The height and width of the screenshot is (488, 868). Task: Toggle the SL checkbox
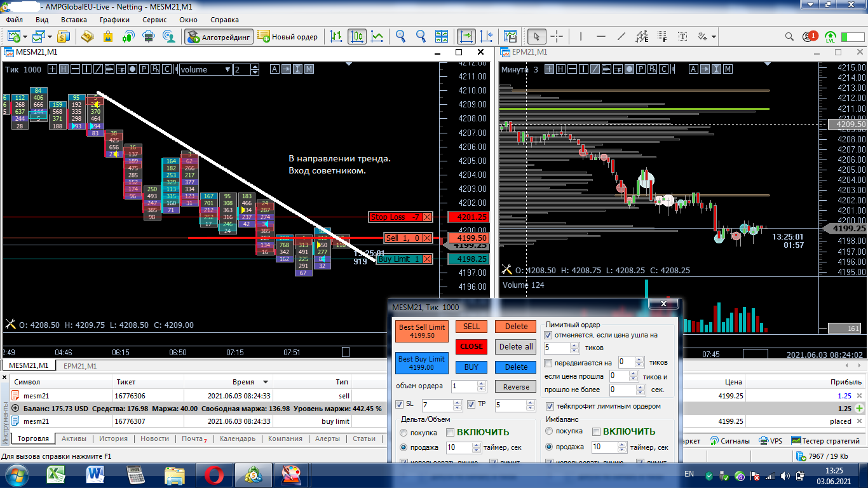pyautogui.click(x=399, y=405)
